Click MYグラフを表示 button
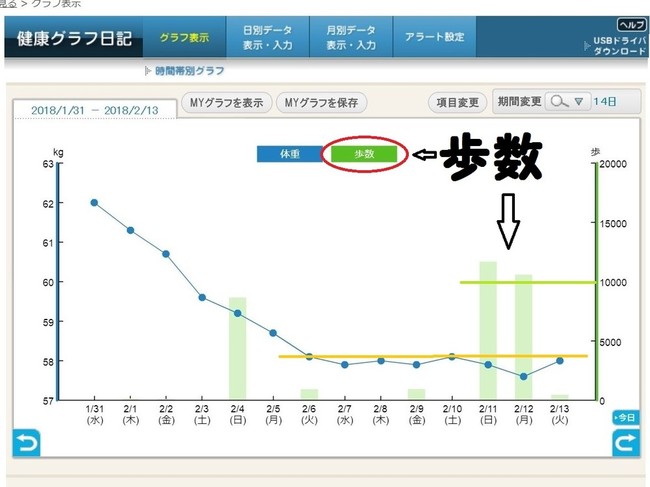 227,102
